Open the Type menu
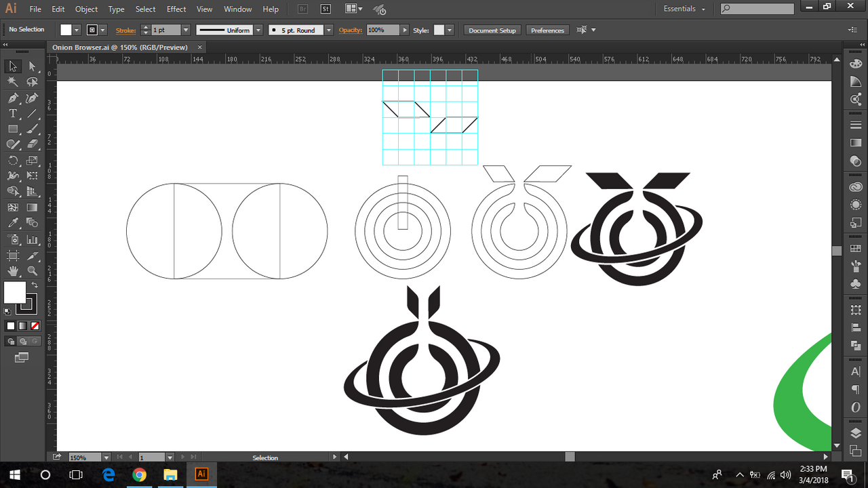This screenshot has height=488, width=868. pyautogui.click(x=116, y=9)
